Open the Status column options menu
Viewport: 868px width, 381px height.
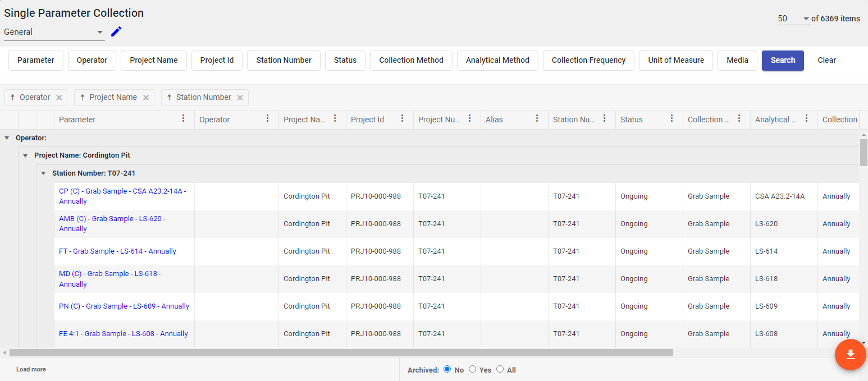pos(671,119)
